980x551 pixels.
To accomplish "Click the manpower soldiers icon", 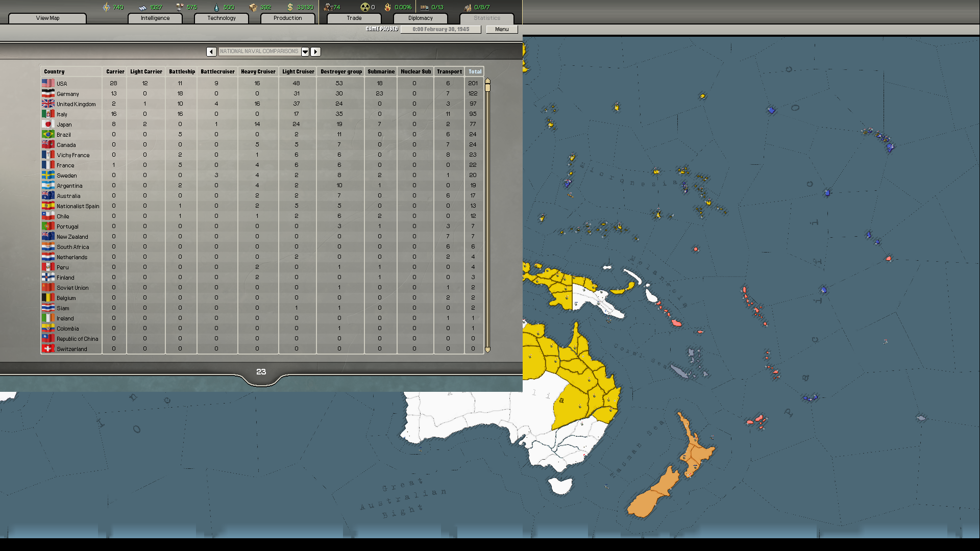I will (329, 7).
